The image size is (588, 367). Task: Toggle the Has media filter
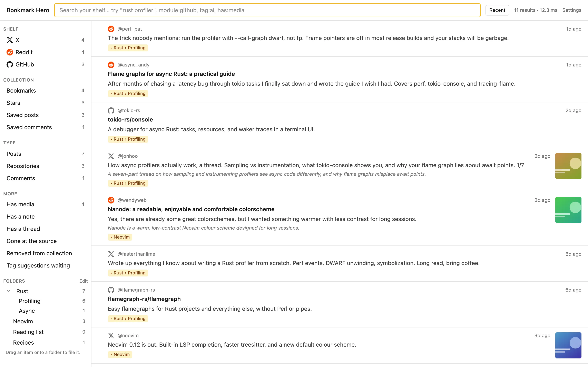46,204
